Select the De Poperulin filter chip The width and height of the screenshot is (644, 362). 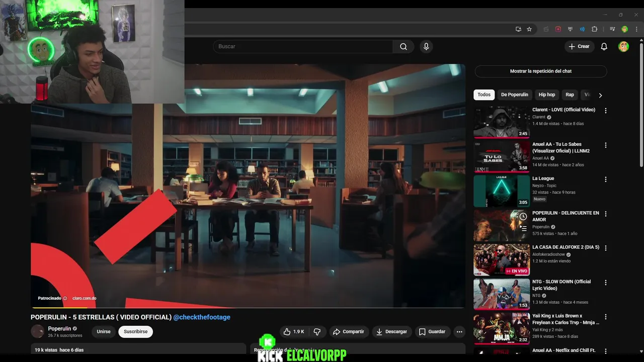click(514, 95)
